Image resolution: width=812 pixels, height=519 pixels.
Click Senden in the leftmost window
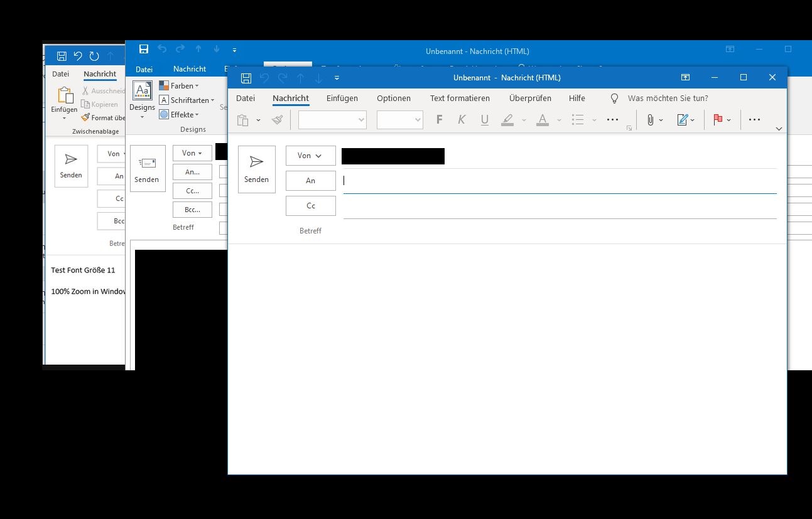click(71, 166)
